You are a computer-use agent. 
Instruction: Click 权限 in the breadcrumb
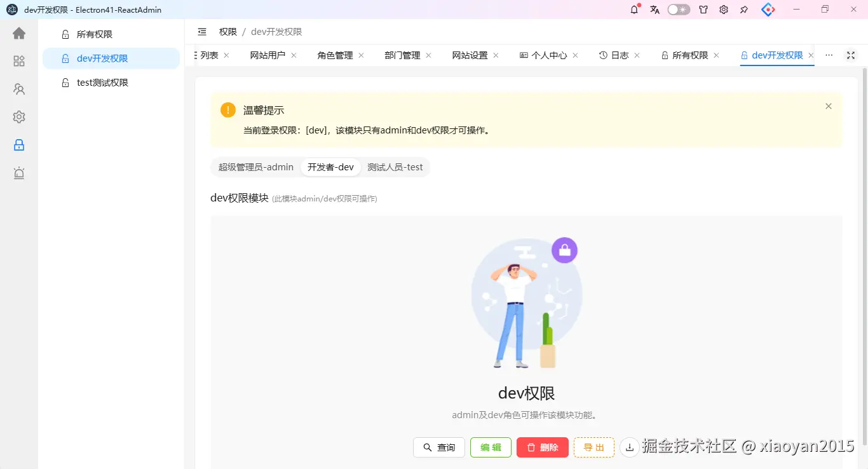pos(228,32)
